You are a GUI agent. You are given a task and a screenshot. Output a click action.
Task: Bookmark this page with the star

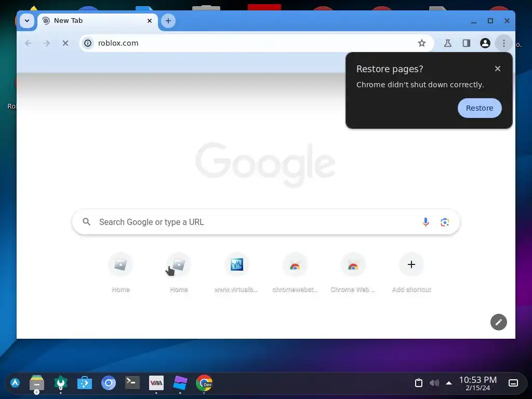pyautogui.click(x=421, y=43)
